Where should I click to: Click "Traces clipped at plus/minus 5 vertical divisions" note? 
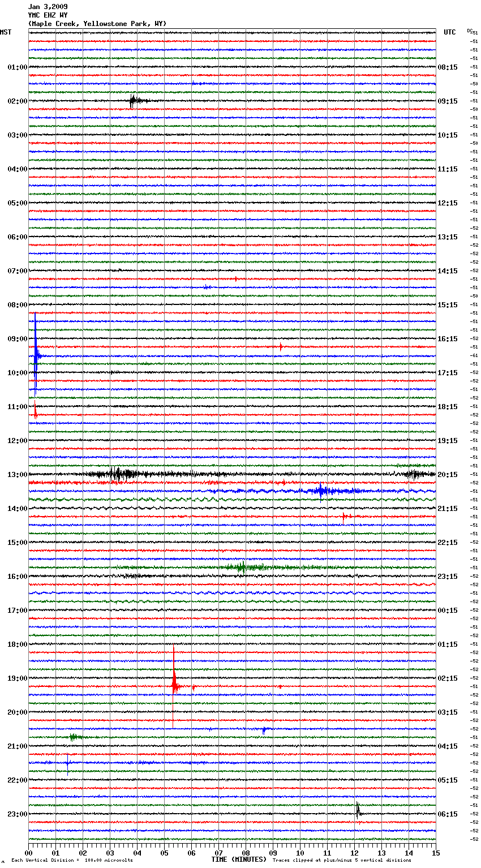pos(342,860)
